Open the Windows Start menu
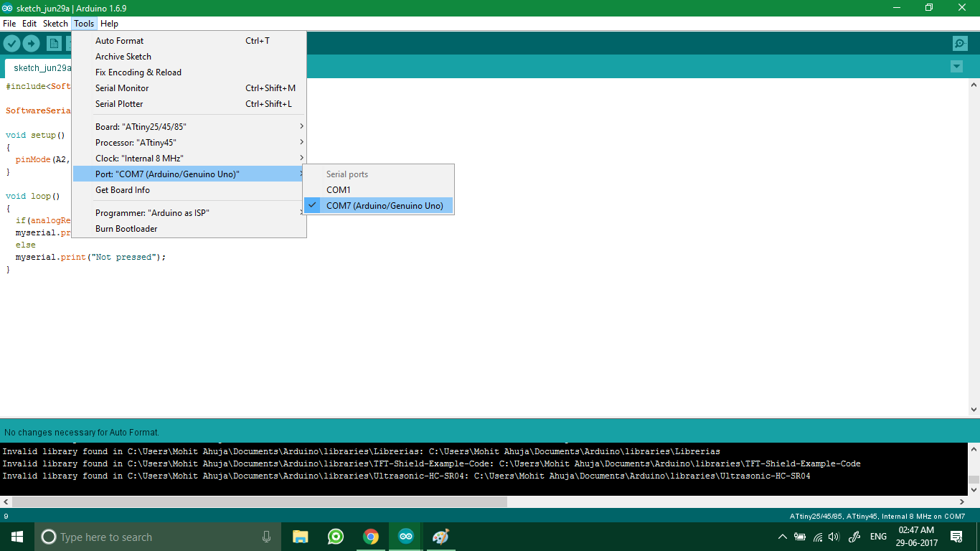The height and width of the screenshot is (551, 980). 17,537
